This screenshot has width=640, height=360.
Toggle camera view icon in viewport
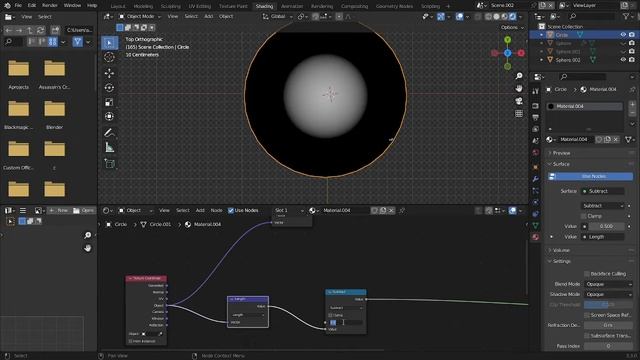(519, 101)
